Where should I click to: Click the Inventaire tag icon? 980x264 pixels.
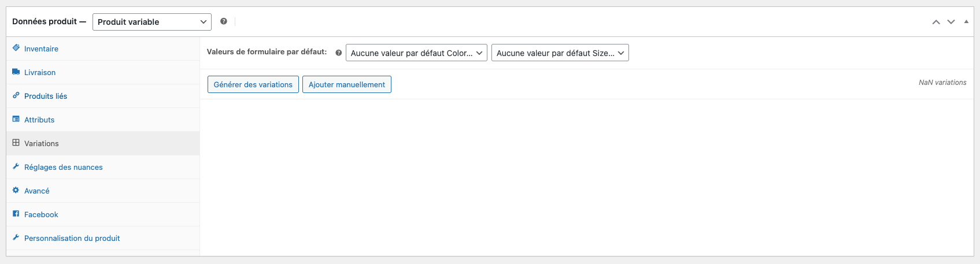tap(16, 48)
